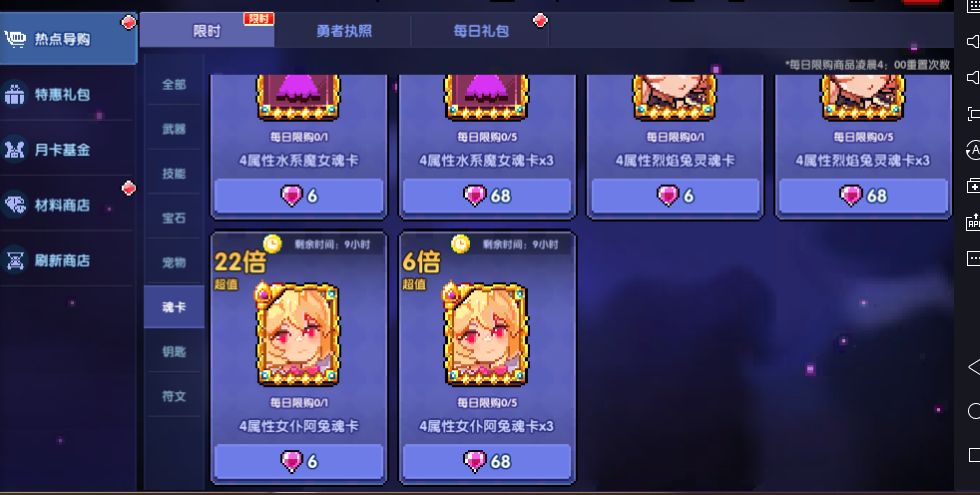The image size is (980, 495).
Task: Buy 4属性女仆阿兔魂卡 for 6 gems
Action: tap(299, 461)
